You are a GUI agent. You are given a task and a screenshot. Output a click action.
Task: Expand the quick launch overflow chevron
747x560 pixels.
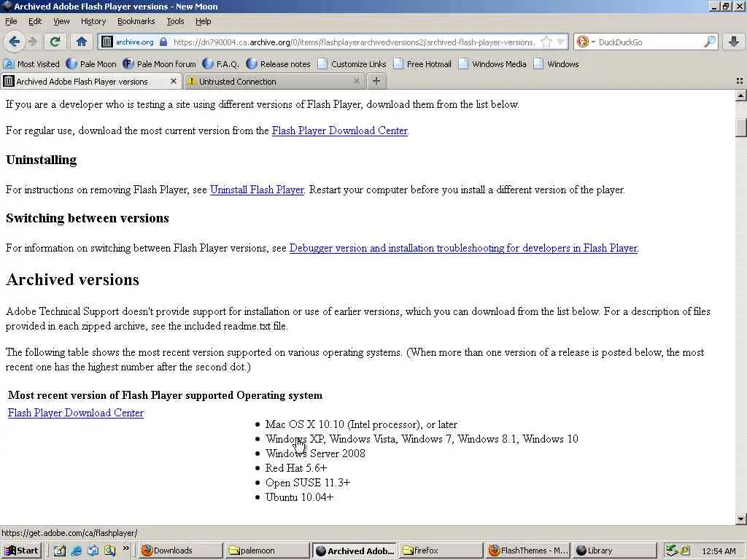tap(125, 548)
